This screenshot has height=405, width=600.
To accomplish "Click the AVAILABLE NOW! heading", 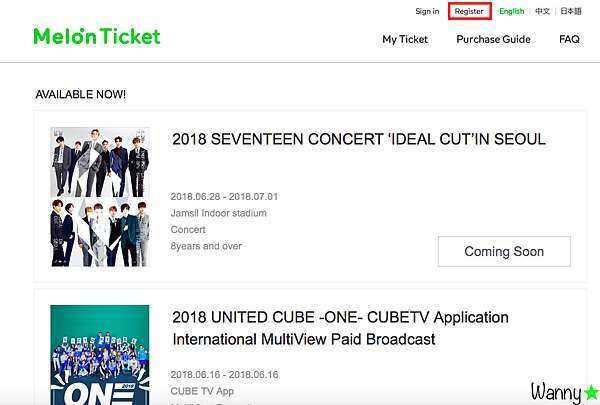I will [x=80, y=94].
